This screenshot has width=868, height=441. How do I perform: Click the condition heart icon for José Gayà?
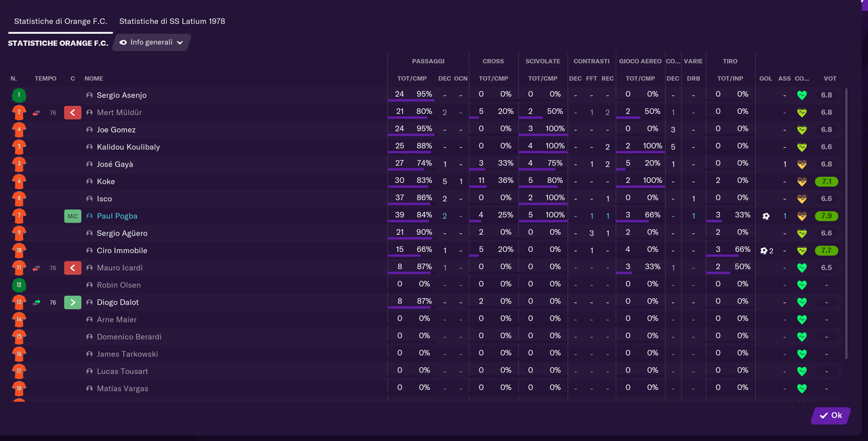(x=802, y=165)
